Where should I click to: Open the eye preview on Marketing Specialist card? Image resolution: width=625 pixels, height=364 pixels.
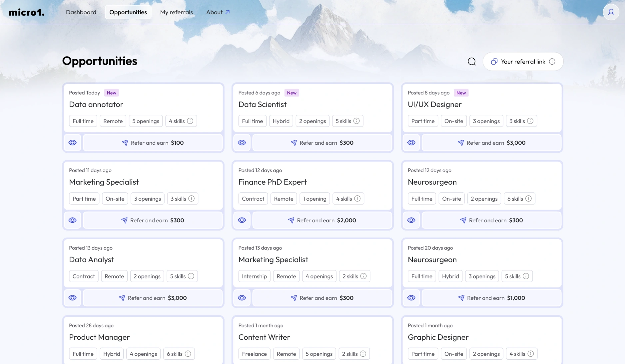73,220
